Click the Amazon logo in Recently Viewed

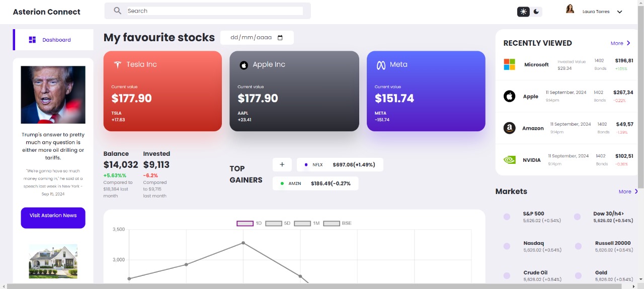point(510,128)
